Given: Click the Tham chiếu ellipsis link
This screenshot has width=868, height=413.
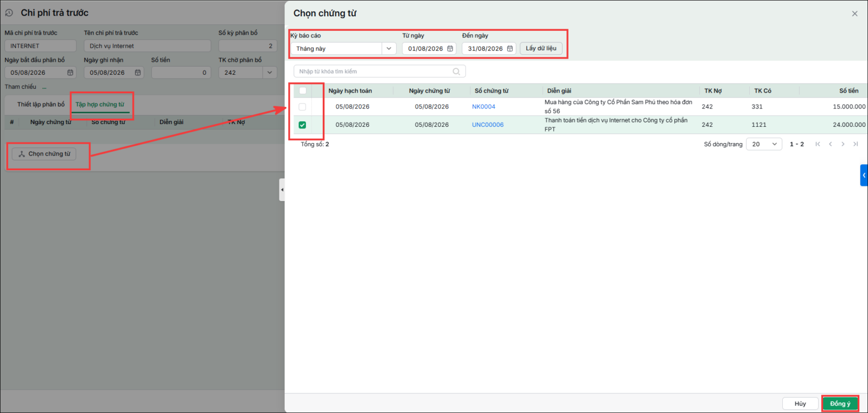Looking at the screenshot, I should (44, 87).
